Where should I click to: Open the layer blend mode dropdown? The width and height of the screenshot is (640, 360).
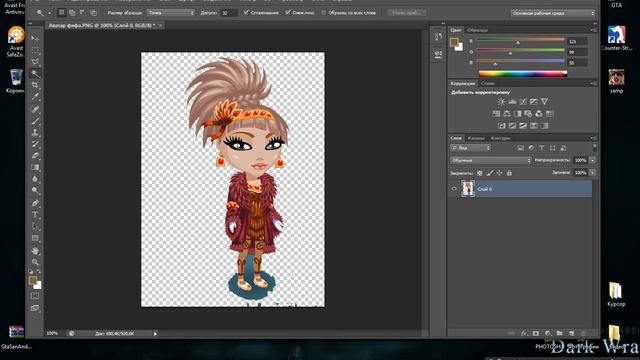click(491, 160)
